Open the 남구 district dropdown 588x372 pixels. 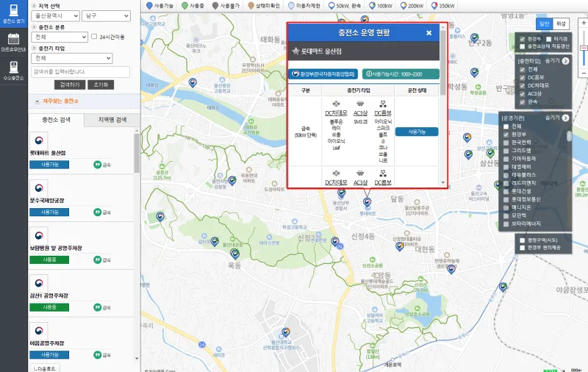click(106, 15)
